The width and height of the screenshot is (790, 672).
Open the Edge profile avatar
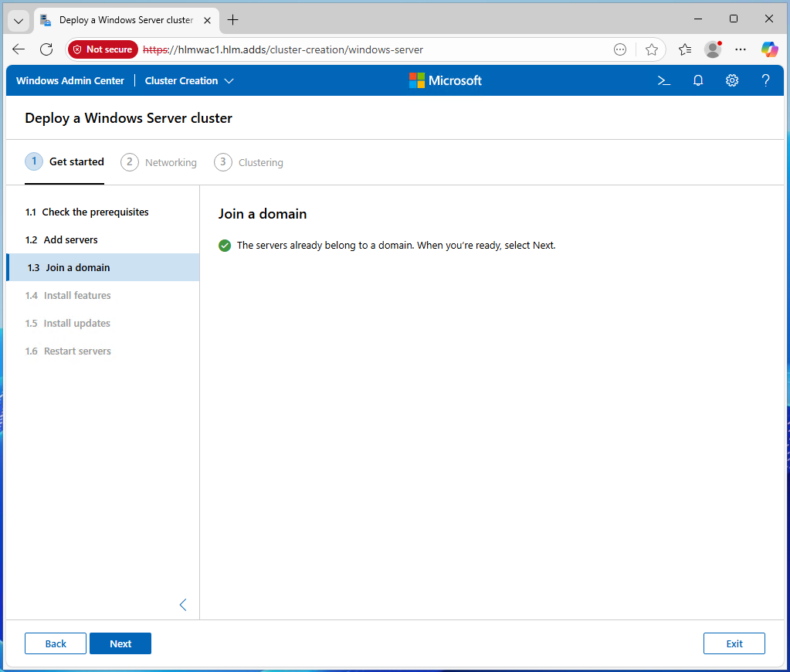pos(713,49)
